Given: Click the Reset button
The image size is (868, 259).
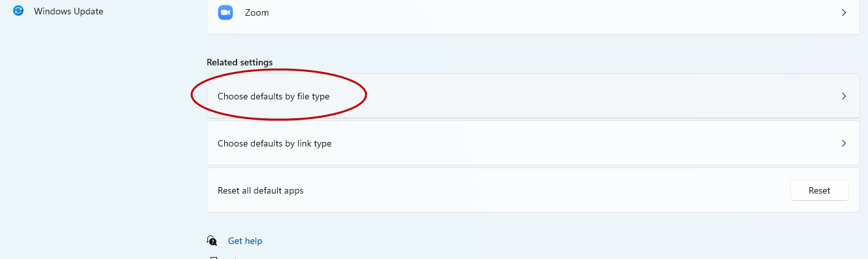Looking at the screenshot, I should pos(819,190).
